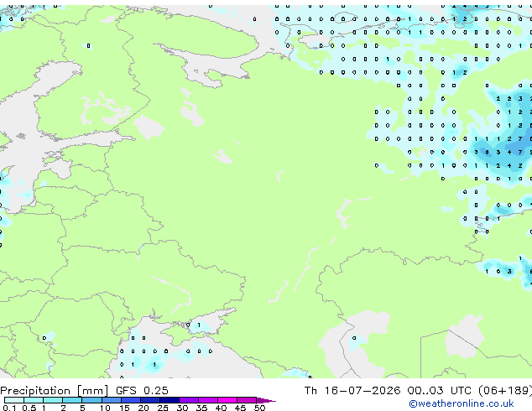Click the 00..03 UTC time range text
This screenshot has width=532, height=411.
pos(440,391)
